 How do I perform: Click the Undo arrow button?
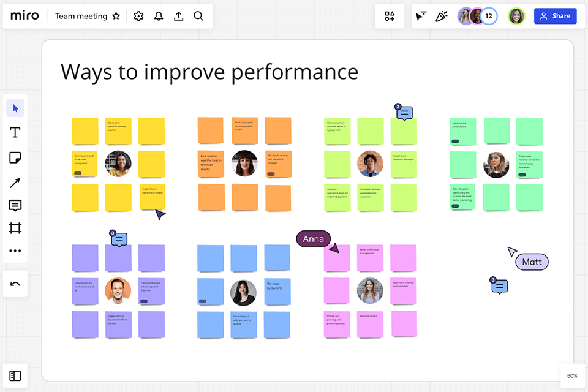(15, 284)
